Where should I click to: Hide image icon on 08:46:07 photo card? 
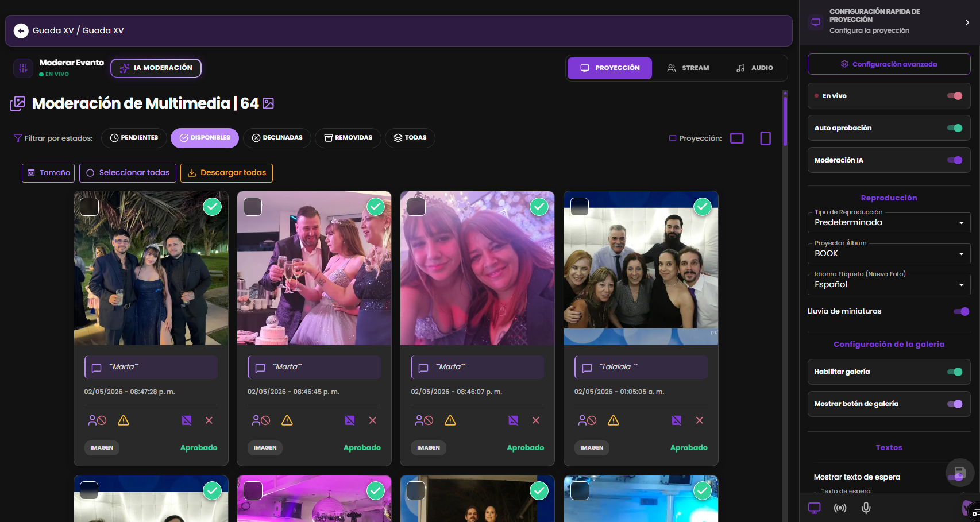(514, 420)
